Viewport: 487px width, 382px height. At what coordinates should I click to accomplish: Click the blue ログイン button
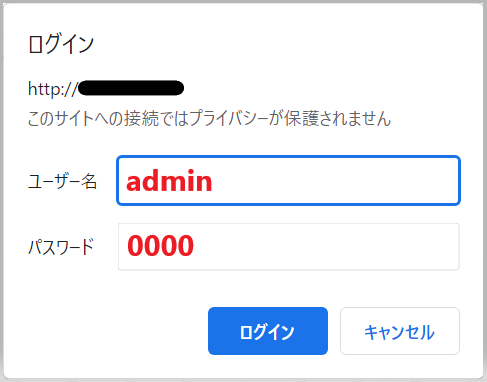pos(268,331)
